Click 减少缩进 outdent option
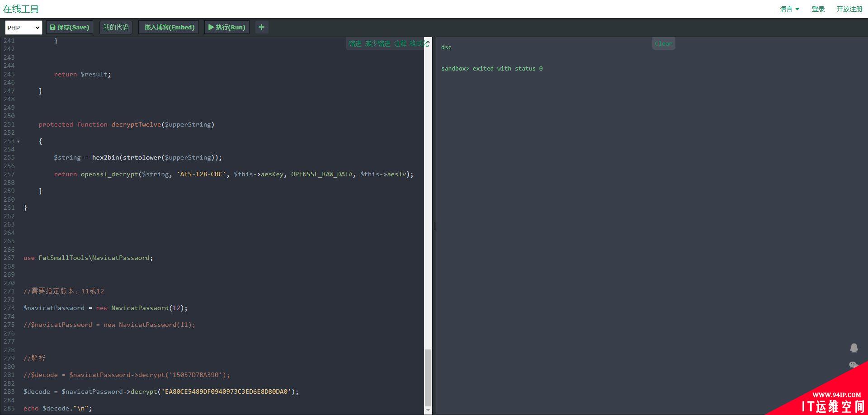The height and width of the screenshot is (415, 868). pos(377,43)
